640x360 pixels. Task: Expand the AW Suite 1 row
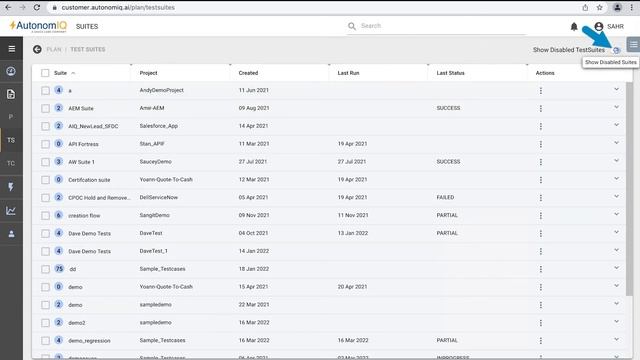(616, 160)
